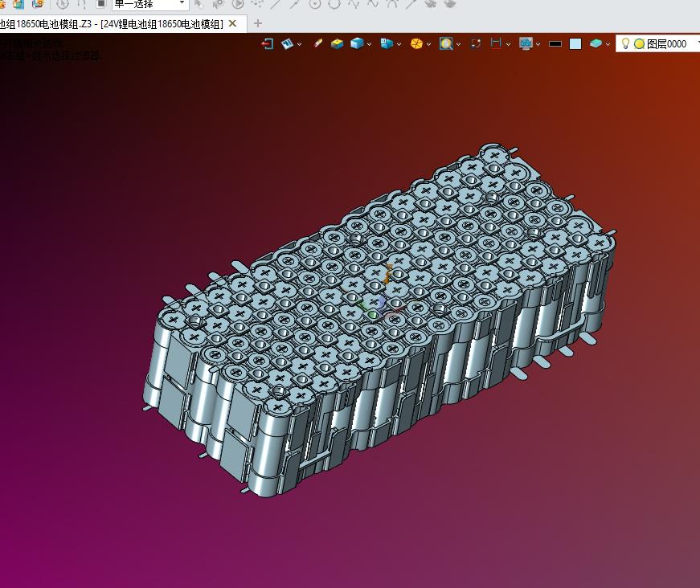
Task: Click the monitor display settings icon
Action: tap(526, 43)
